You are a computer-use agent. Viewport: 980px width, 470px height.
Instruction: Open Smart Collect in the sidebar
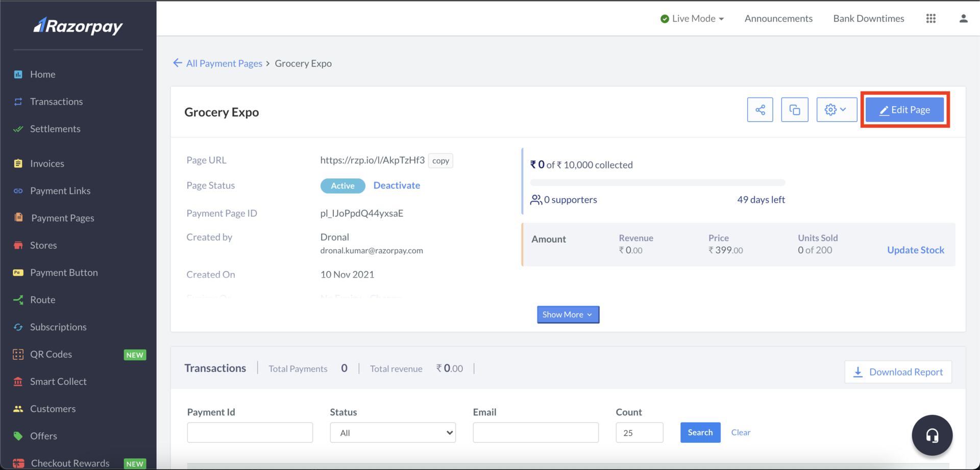pos(58,382)
